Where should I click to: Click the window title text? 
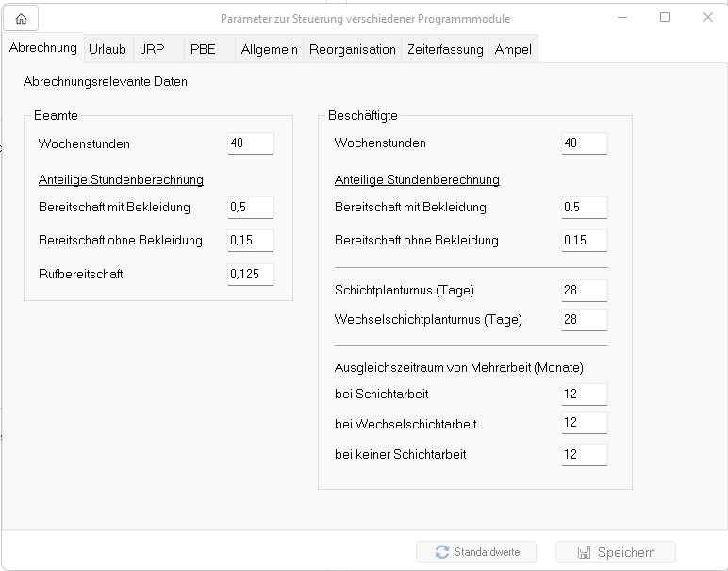point(365,19)
